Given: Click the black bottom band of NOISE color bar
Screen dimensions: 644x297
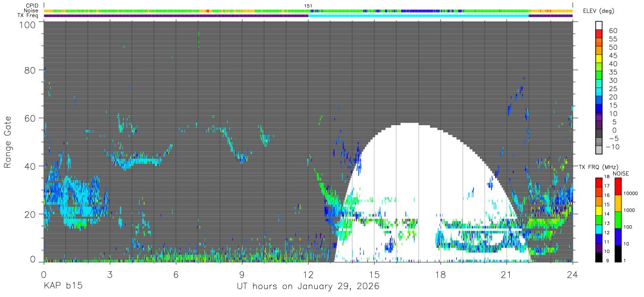Looking at the screenshot, I should click(x=618, y=253).
